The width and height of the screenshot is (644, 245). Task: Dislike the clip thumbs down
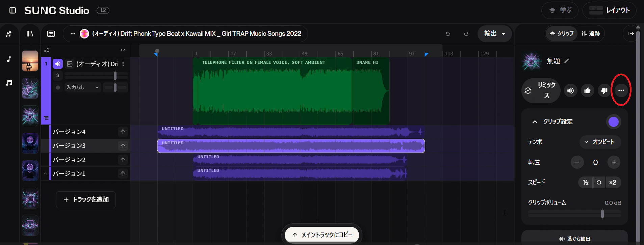604,90
